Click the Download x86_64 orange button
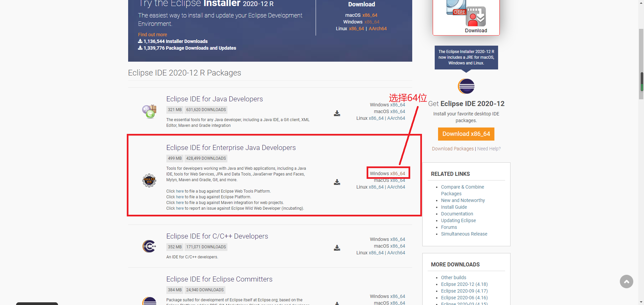Screen dimensions: 644x305 pyautogui.click(x=466, y=134)
